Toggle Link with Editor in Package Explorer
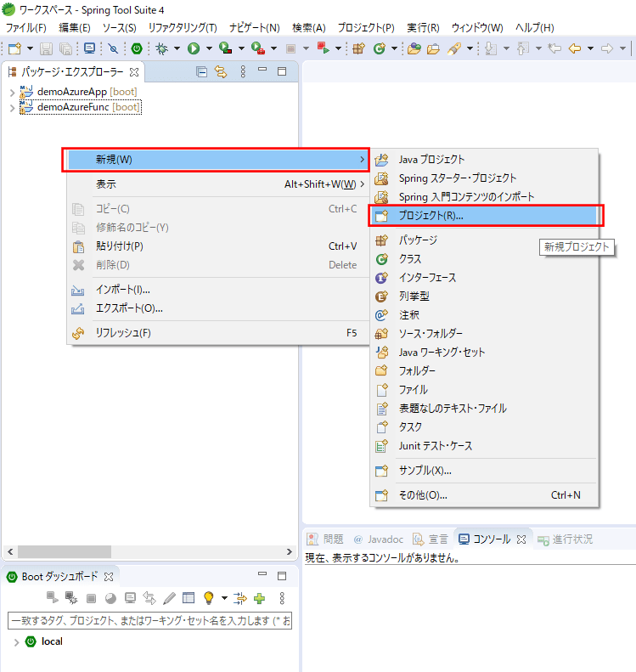This screenshot has width=636, height=672. point(222,71)
